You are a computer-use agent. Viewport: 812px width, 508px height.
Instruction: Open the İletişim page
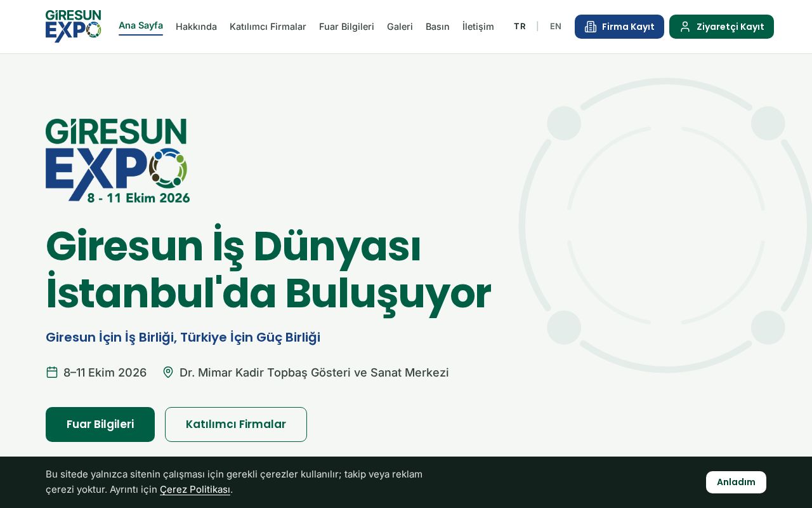pyautogui.click(x=478, y=27)
